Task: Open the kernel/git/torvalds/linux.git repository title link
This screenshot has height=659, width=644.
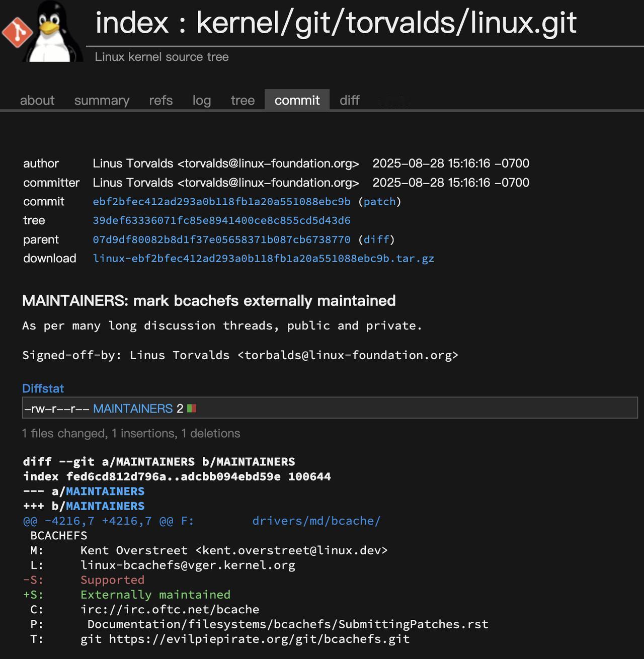Action: 386,23
